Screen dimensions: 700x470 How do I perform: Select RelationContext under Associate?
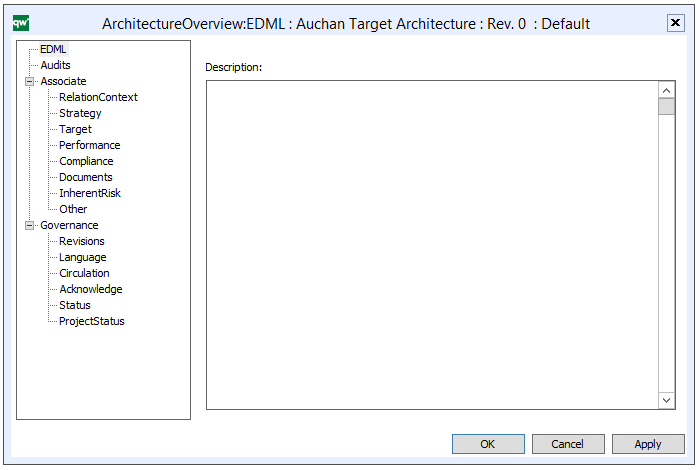[98, 97]
